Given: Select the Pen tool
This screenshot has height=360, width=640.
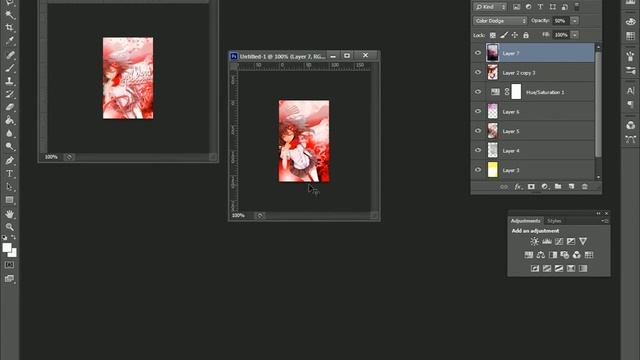Looking at the screenshot, I should coord(9,160).
